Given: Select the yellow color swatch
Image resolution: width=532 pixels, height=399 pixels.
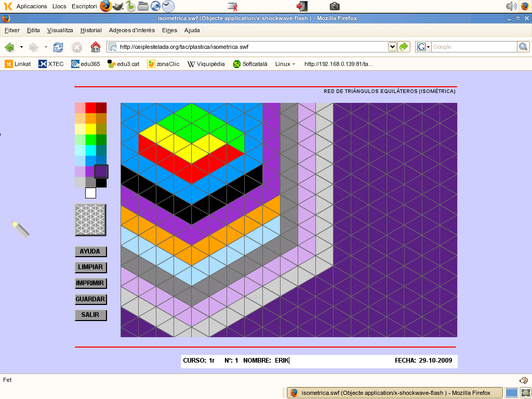Looking at the screenshot, I should pyautogui.click(x=90, y=129).
